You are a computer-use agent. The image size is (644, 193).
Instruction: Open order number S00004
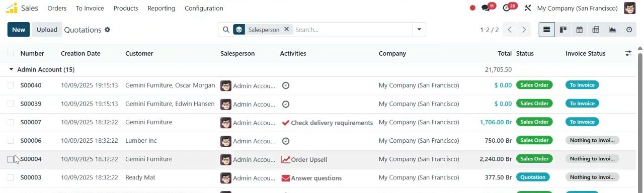click(x=31, y=159)
